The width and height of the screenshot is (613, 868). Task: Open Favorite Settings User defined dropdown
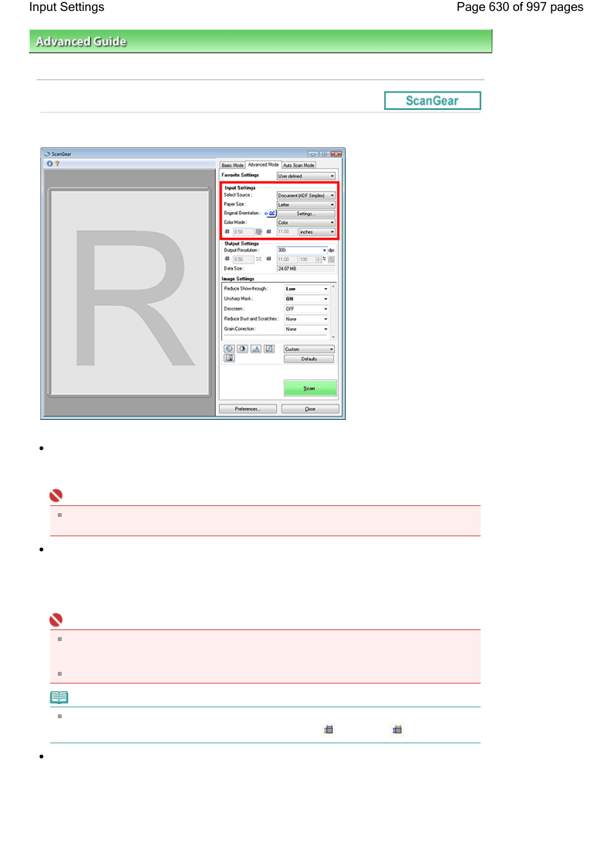(x=306, y=176)
